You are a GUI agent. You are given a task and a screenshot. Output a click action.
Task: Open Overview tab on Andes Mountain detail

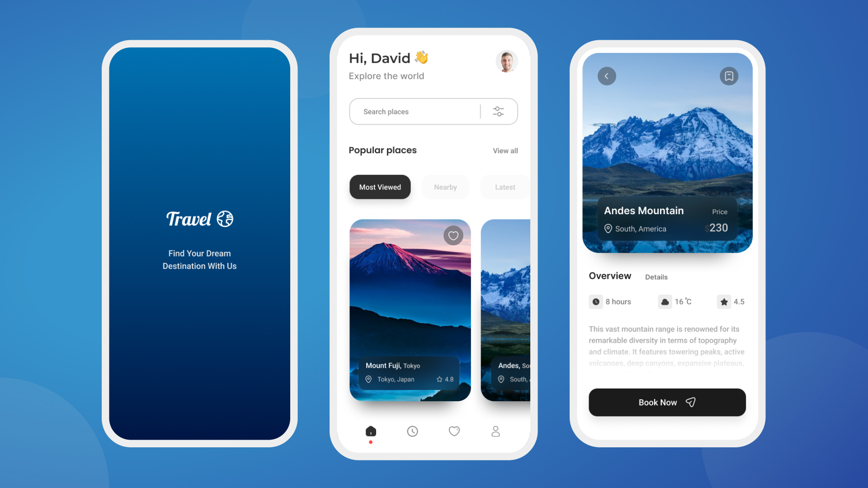(609, 276)
